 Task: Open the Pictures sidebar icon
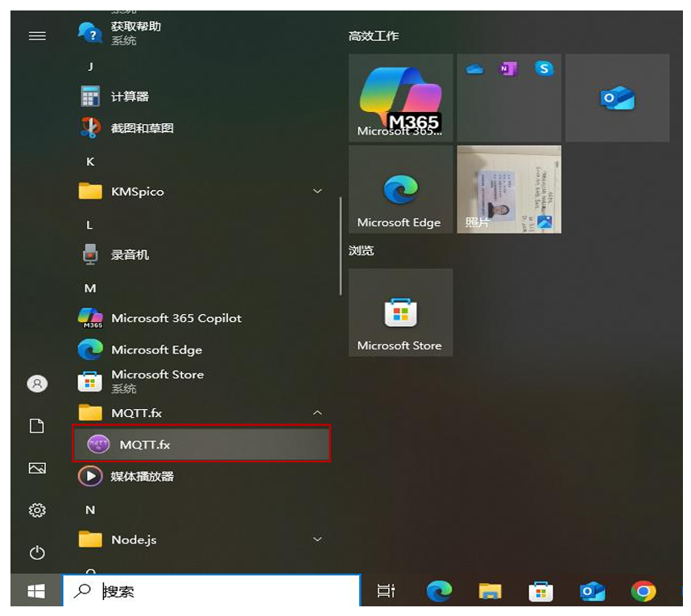coord(37,468)
